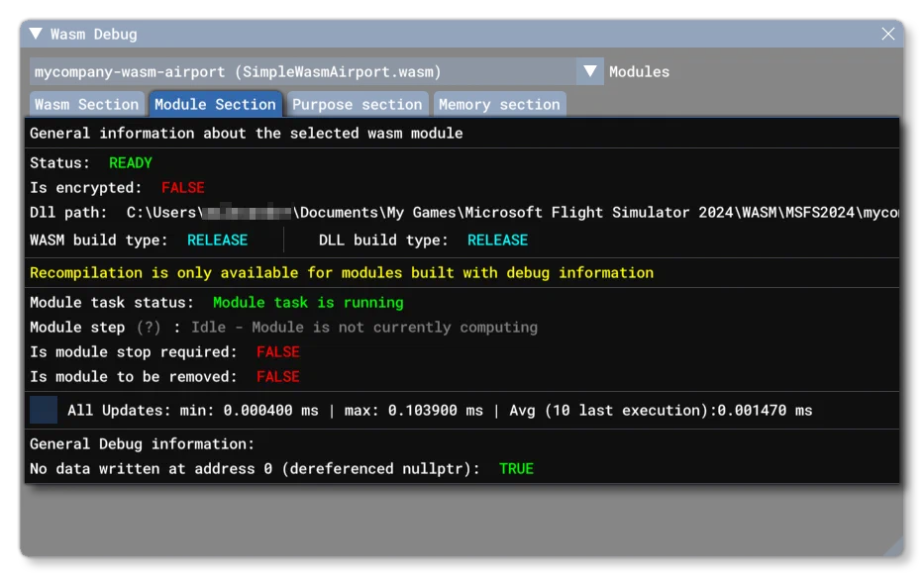Open the Memory section tab
Viewport: 924px width, 577px height.
coord(500,104)
